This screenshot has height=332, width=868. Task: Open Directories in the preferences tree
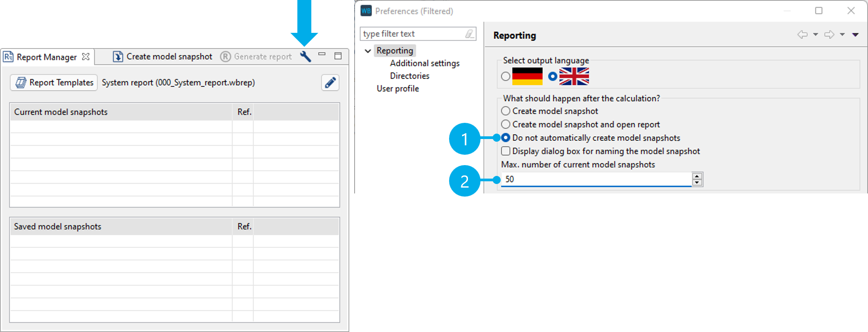(410, 76)
